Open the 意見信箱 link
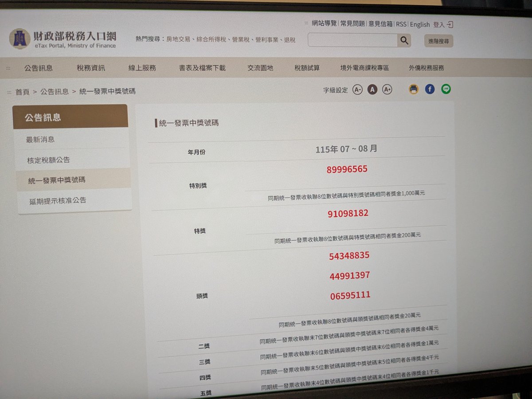The width and height of the screenshot is (532, 399). pos(381,24)
